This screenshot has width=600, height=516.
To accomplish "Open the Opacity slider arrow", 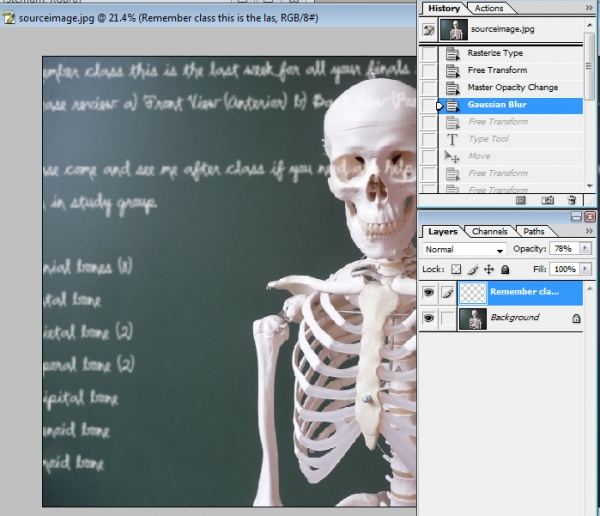I will [585, 248].
